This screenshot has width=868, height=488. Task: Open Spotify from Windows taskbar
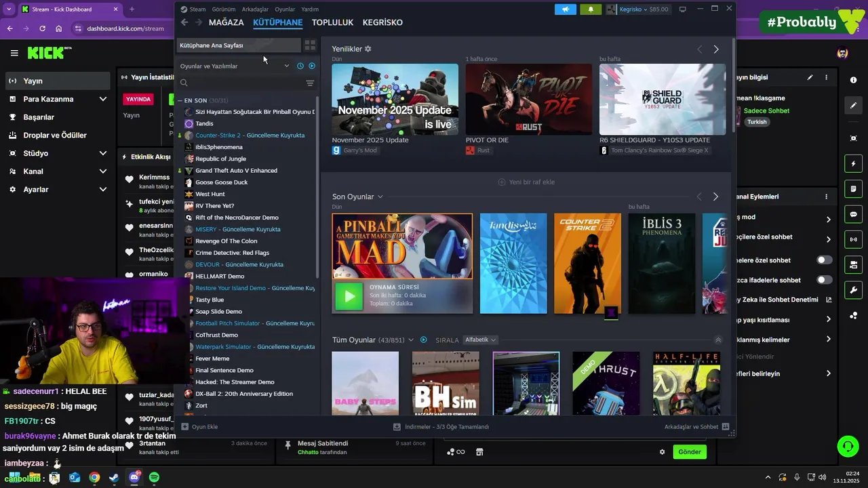(154, 477)
